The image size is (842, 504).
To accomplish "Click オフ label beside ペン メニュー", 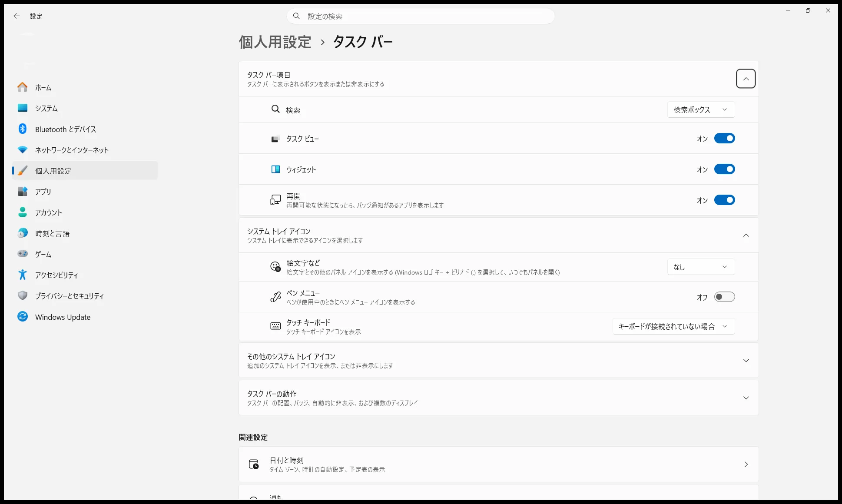I will (x=702, y=297).
